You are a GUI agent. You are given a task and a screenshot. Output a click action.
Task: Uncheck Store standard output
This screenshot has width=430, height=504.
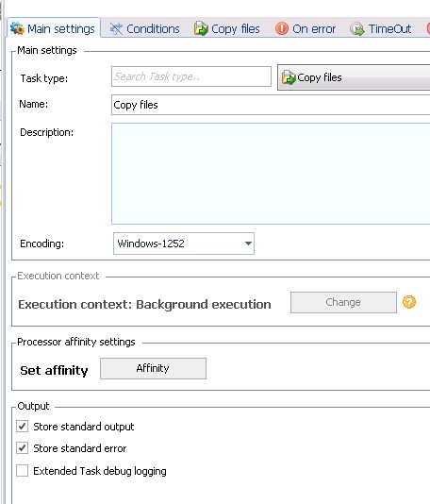pyautogui.click(x=22, y=427)
